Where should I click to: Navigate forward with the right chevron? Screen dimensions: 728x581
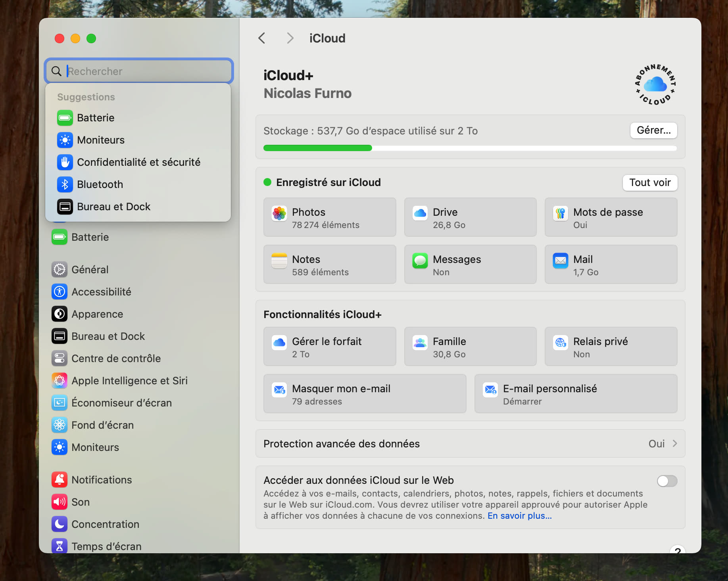point(290,38)
